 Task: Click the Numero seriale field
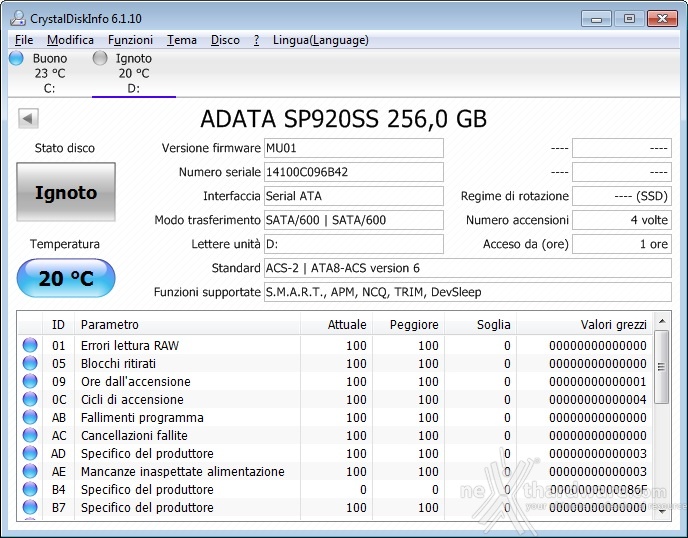[354, 172]
